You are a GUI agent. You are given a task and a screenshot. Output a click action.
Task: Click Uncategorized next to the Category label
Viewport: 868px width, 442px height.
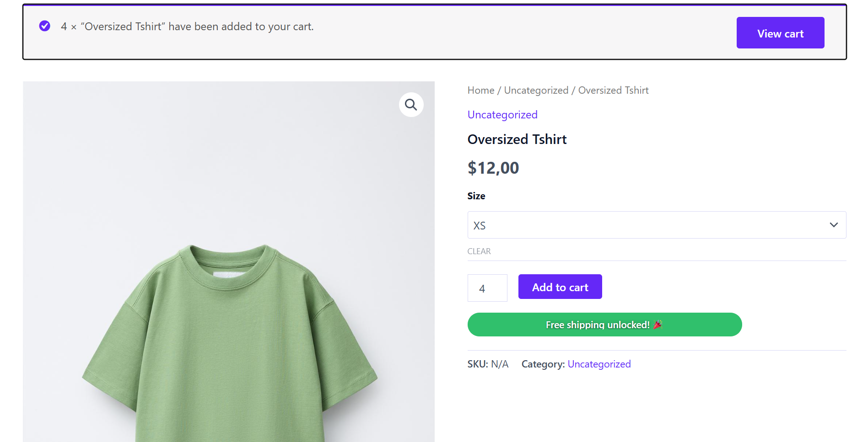[x=599, y=364]
